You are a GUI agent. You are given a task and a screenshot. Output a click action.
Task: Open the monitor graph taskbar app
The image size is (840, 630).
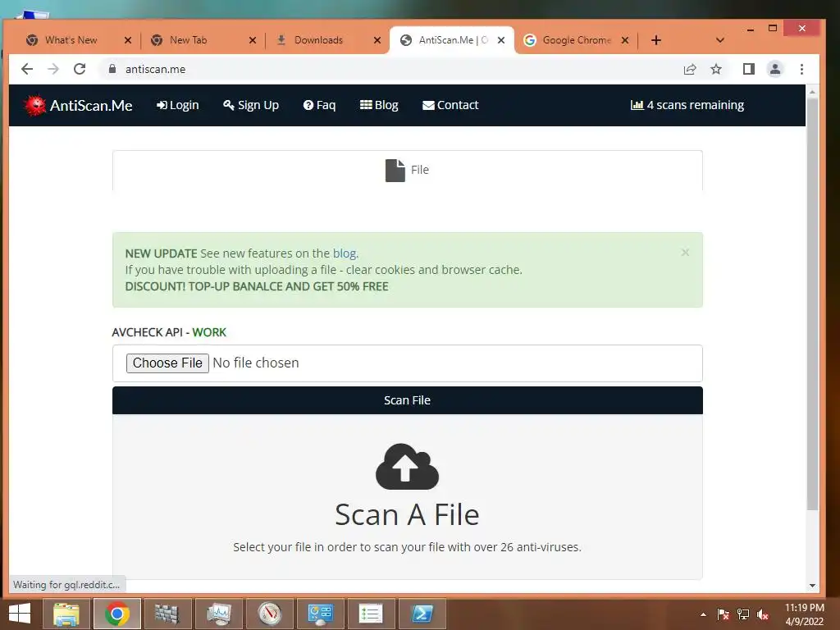[x=218, y=614]
